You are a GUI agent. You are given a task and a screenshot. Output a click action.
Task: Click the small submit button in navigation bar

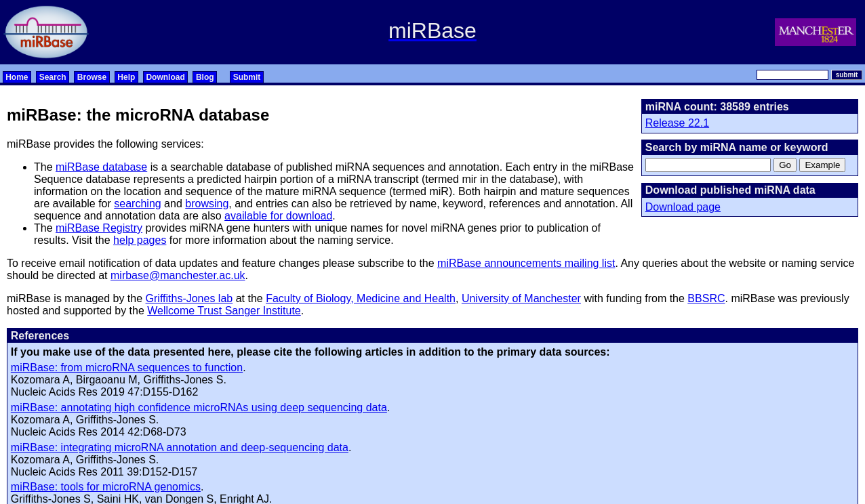(847, 75)
